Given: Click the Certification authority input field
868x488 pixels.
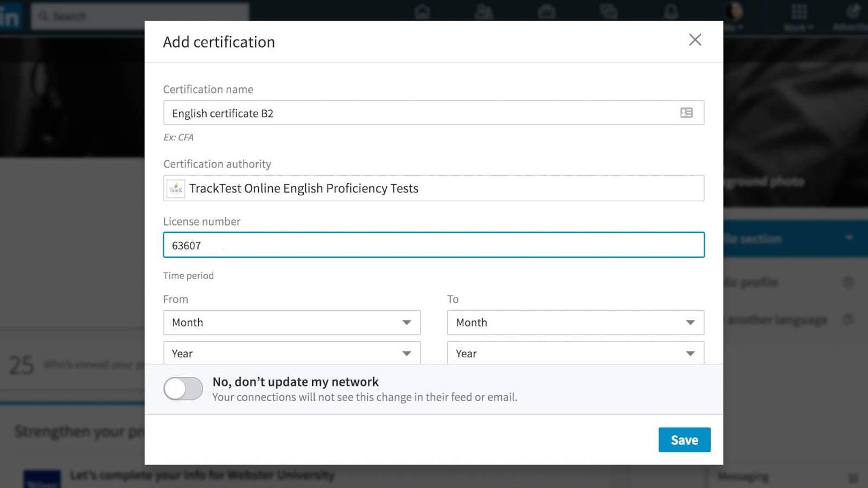Looking at the screenshot, I should 433,188.
